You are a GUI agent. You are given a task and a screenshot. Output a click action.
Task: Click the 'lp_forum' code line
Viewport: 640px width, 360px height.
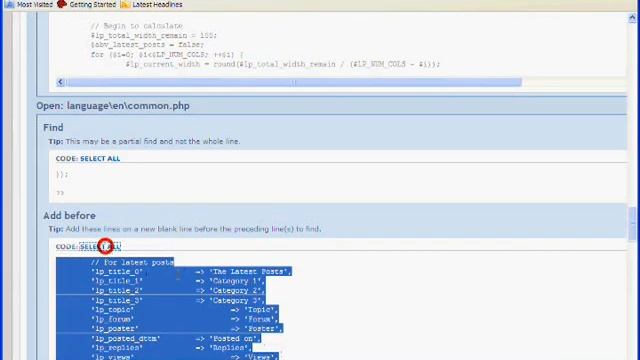click(x=184, y=319)
